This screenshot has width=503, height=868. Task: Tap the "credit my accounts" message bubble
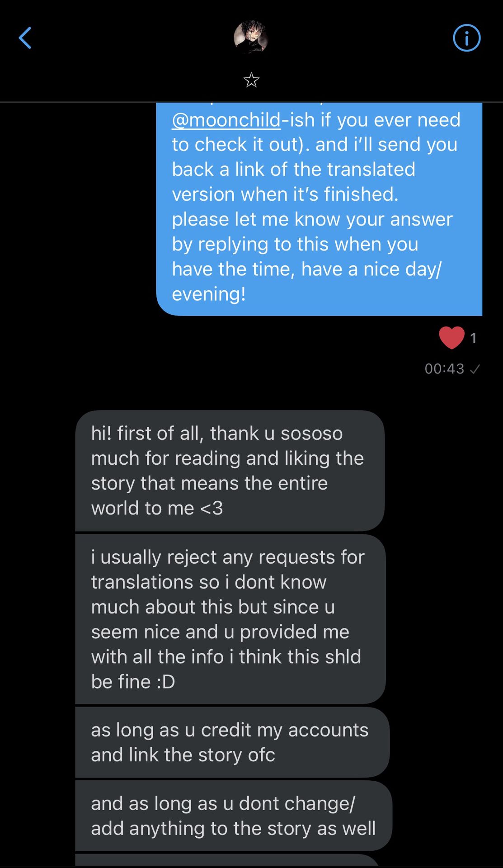(x=232, y=742)
